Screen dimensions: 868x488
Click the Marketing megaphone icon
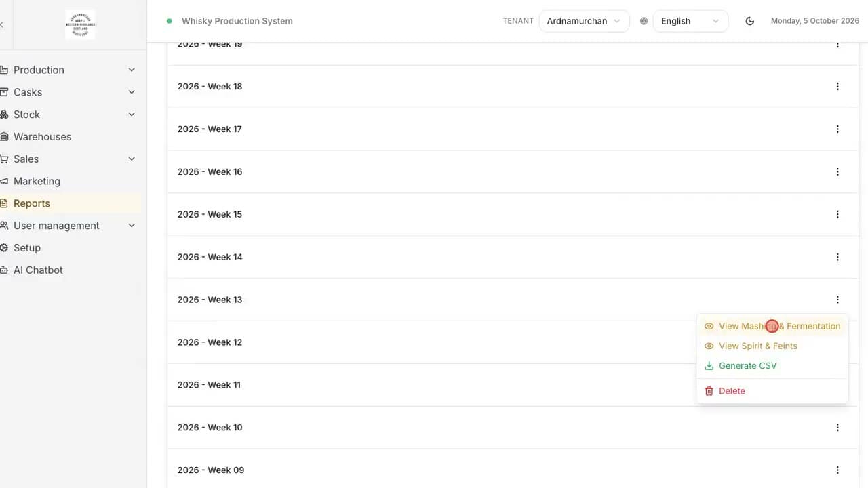pos(3,181)
